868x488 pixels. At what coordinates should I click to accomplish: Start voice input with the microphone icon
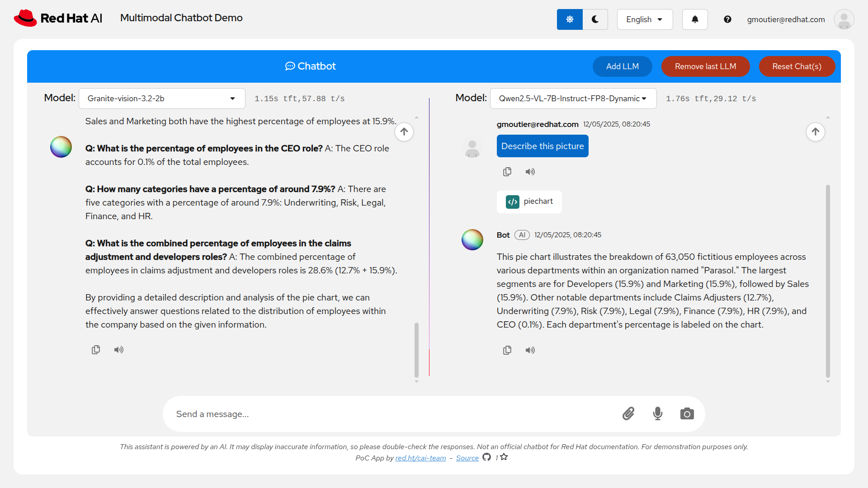point(658,413)
